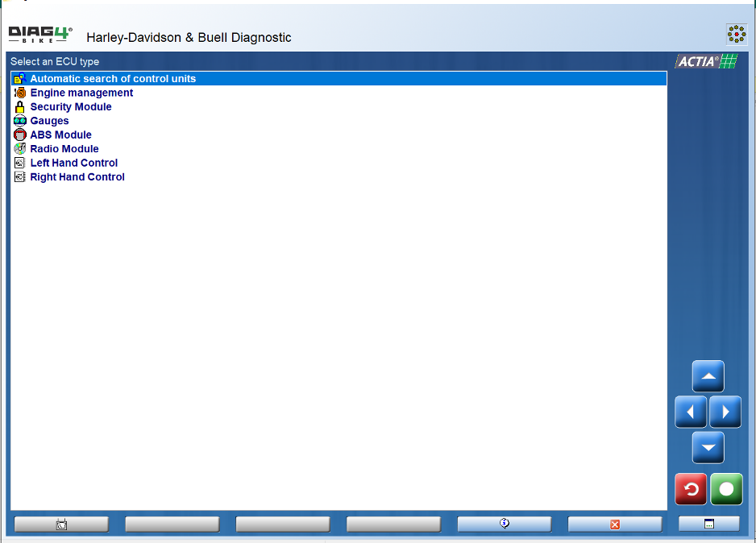Click the fourth blank grey bottom button
756x543 pixels.
point(393,524)
